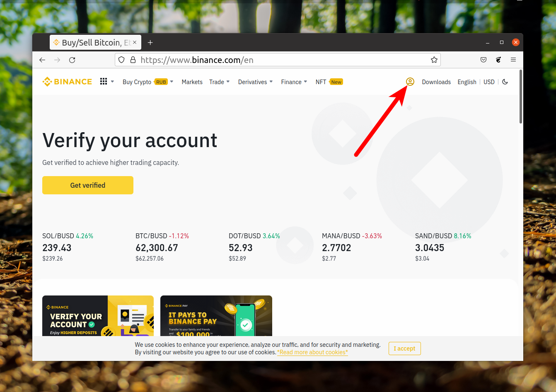Click the URL address bar

tap(278, 60)
